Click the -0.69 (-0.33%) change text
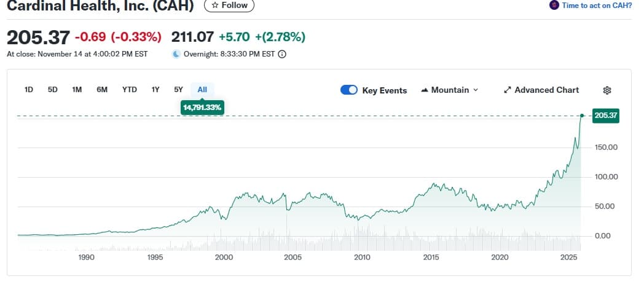 click(118, 37)
